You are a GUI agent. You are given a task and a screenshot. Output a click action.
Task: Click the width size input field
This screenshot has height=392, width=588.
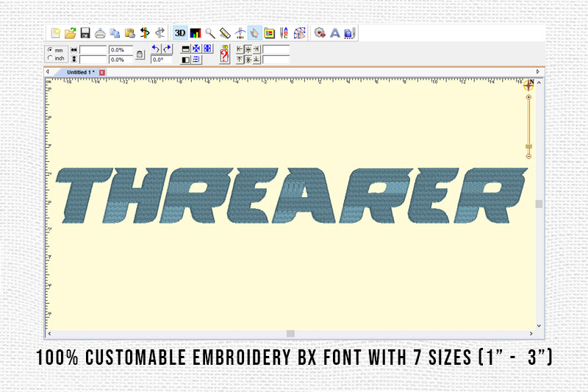click(93, 50)
